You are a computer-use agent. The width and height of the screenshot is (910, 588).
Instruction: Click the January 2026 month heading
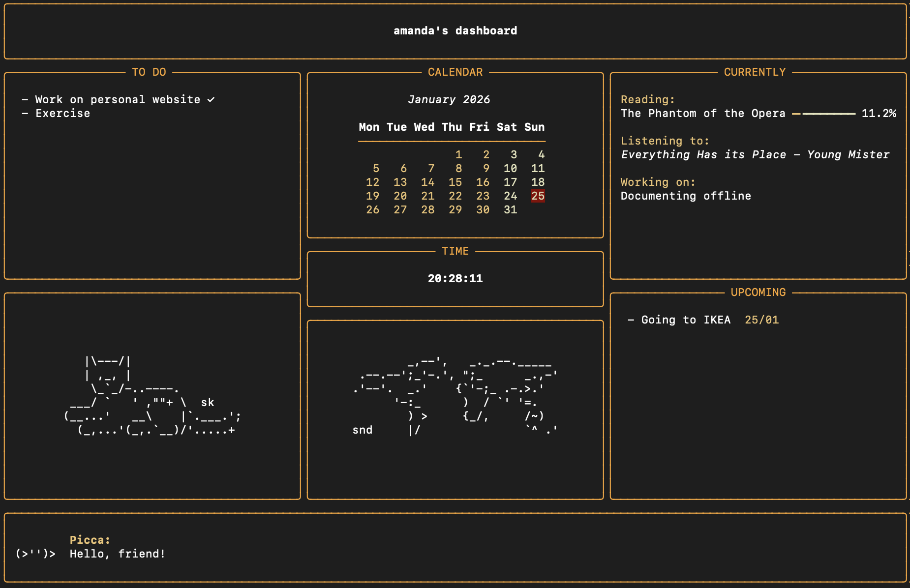[449, 100]
